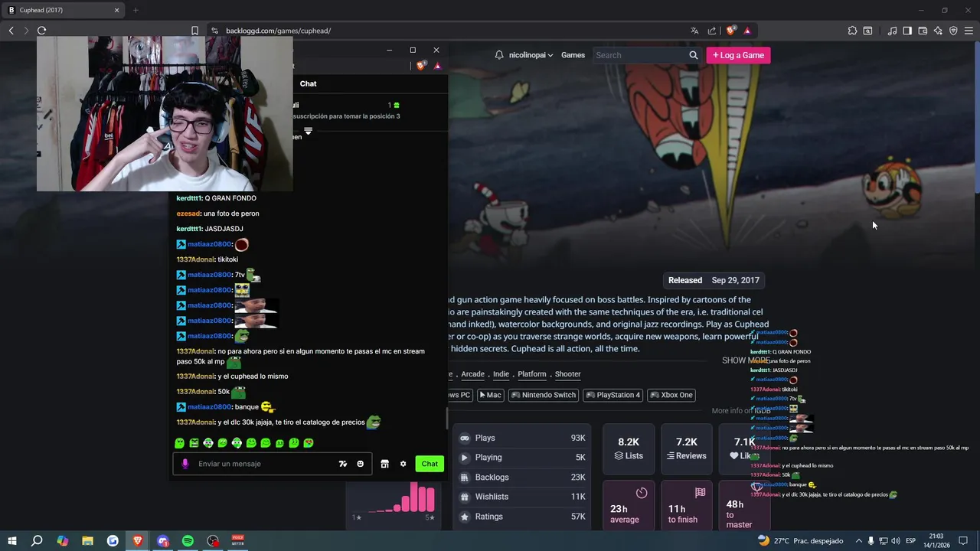Select the Chat tab in popup window
The image size is (980, 551).
pyautogui.click(x=308, y=83)
